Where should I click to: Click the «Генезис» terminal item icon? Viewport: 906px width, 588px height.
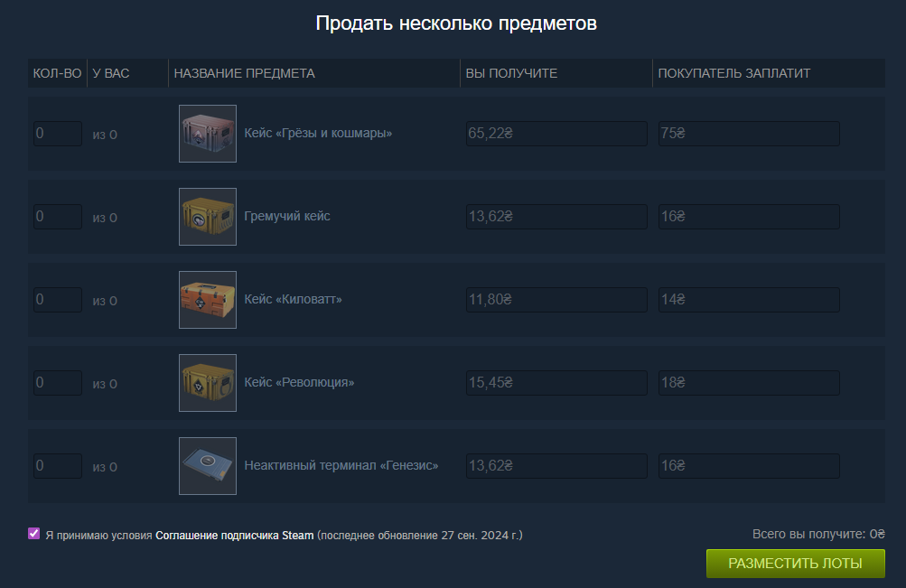[208, 466]
